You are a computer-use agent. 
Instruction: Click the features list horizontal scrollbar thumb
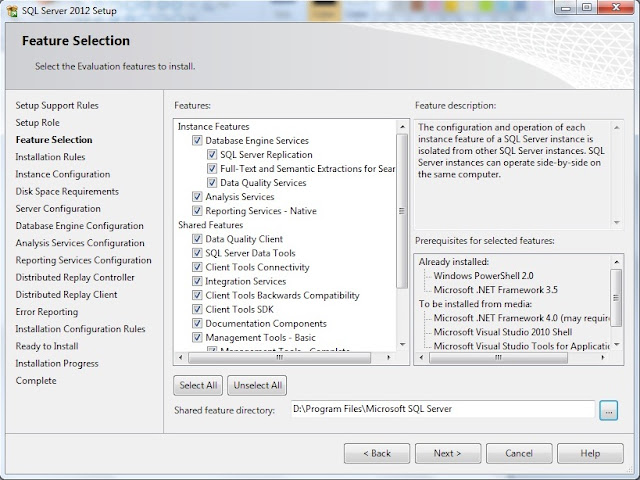tap(280, 358)
